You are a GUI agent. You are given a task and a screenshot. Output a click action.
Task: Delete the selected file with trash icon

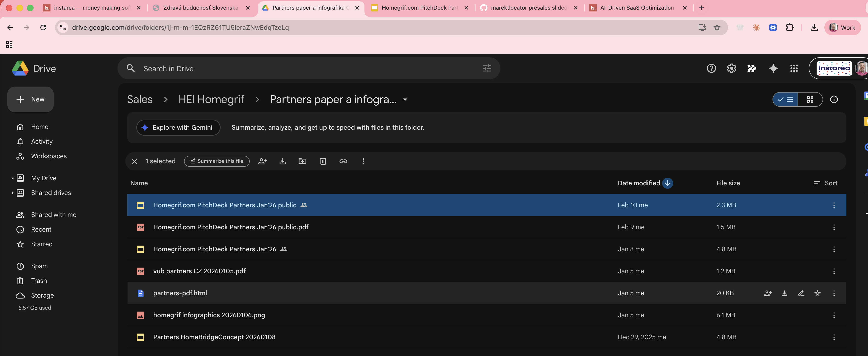tap(323, 161)
